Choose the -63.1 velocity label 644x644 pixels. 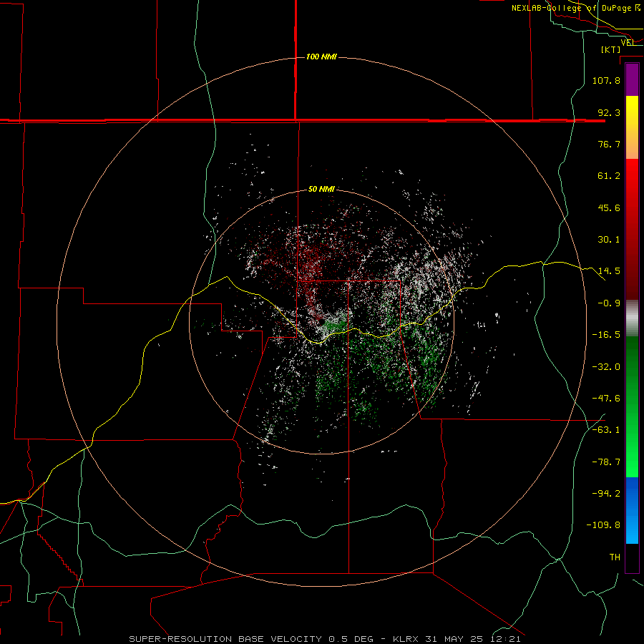pyautogui.click(x=606, y=430)
